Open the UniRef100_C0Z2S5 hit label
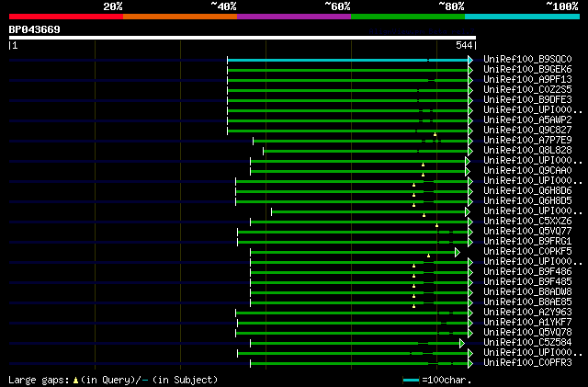This screenshot has width=588, height=387. (x=527, y=90)
